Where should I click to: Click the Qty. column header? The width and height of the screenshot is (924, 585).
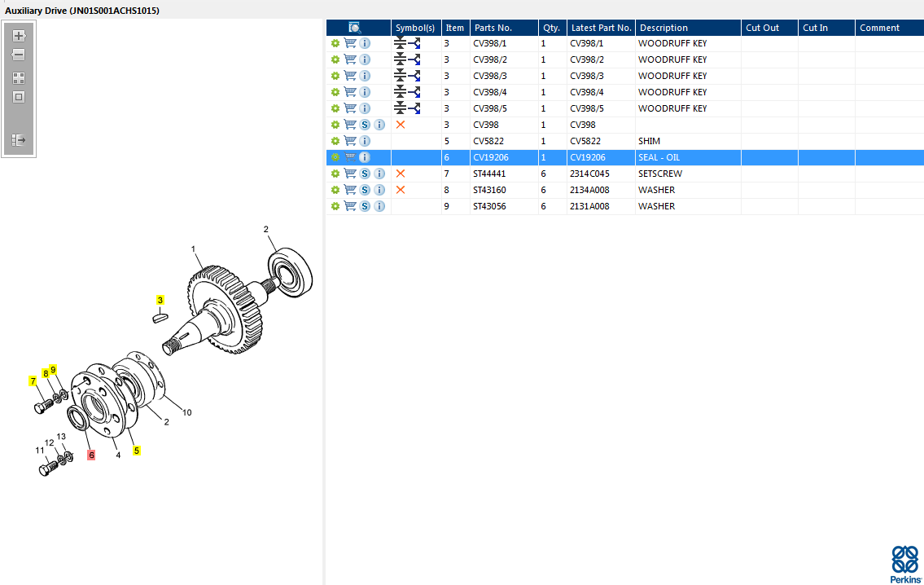(x=552, y=28)
